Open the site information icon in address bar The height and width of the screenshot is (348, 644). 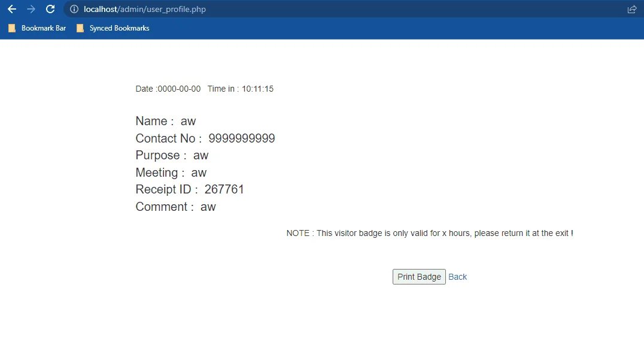pos(74,9)
